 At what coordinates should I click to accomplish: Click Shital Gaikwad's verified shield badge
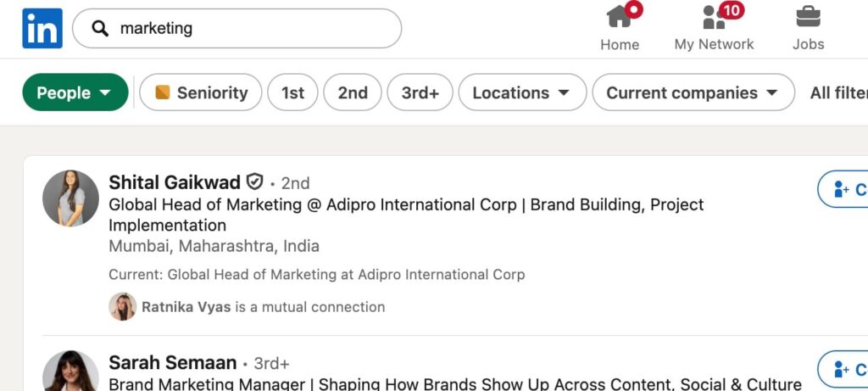click(254, 182)
